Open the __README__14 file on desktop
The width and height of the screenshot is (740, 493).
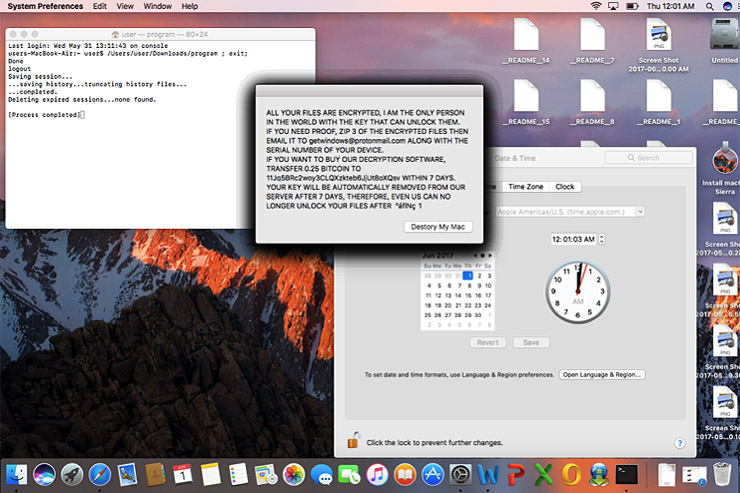(527, 43)
